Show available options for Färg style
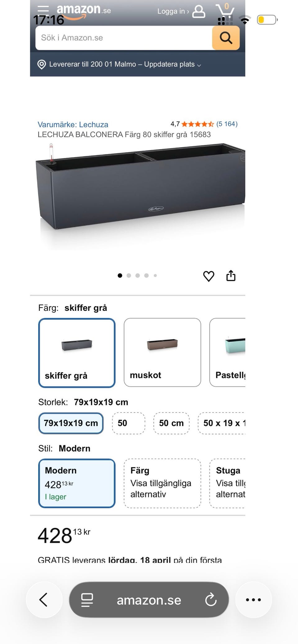This screenshot has height=644, width=298. (x=162, y=483)
